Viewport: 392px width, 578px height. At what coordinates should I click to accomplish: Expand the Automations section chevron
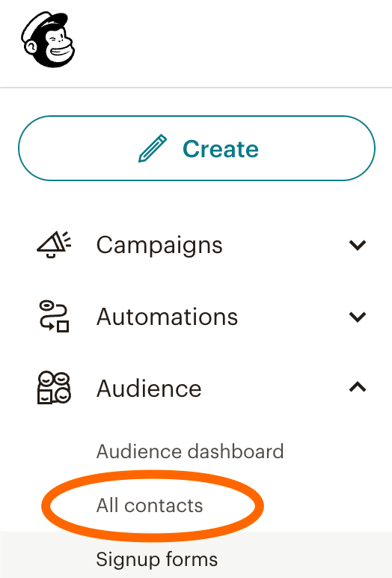point(358,317)
